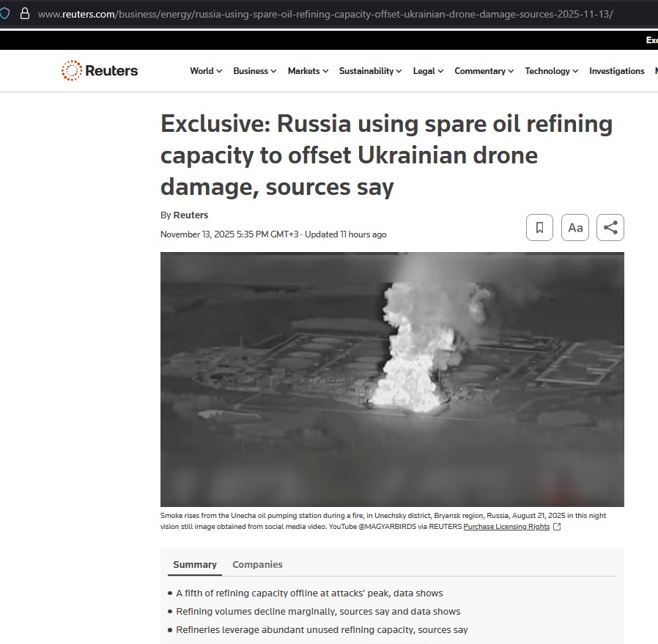Expand the Markets dropdown chevron

pyautogui.click(x=325, y=71)
